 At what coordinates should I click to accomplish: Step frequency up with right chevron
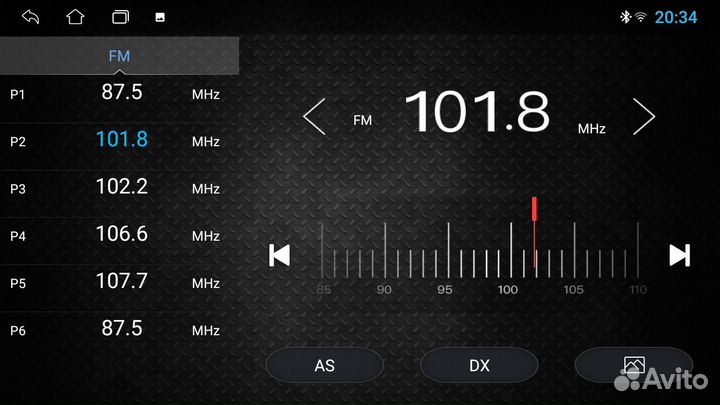point(644,117)
